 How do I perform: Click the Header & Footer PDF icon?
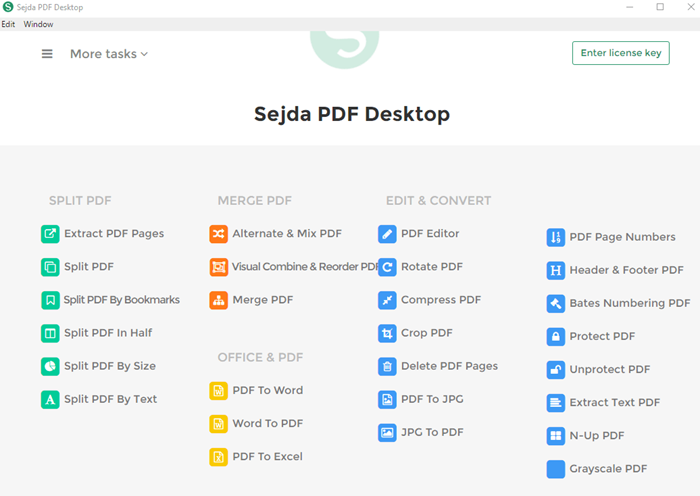tap(555, 270)
